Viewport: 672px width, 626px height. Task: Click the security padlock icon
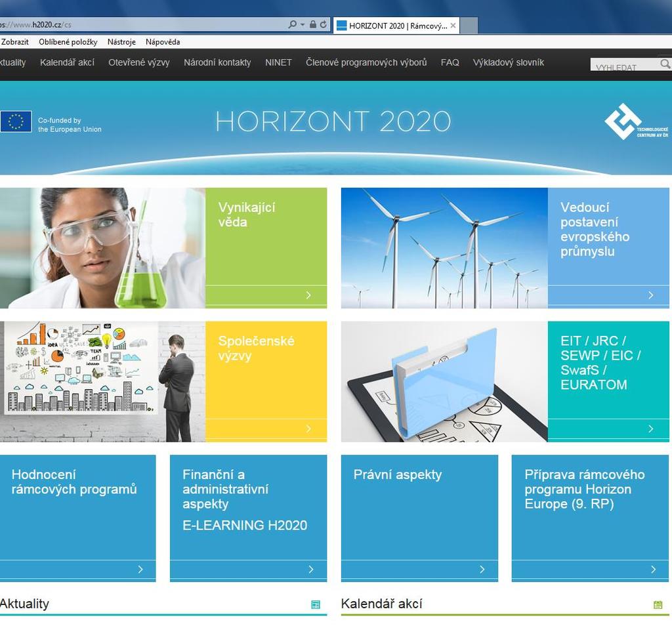pos(313,24)
